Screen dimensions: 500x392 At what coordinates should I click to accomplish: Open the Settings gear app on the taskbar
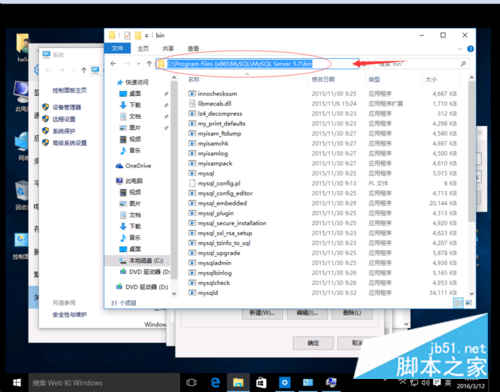point(284,382)
